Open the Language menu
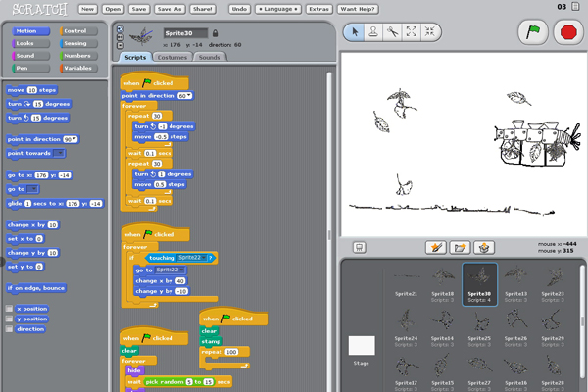588x392 pixels. pyautogui.click(x=278, y=9)
